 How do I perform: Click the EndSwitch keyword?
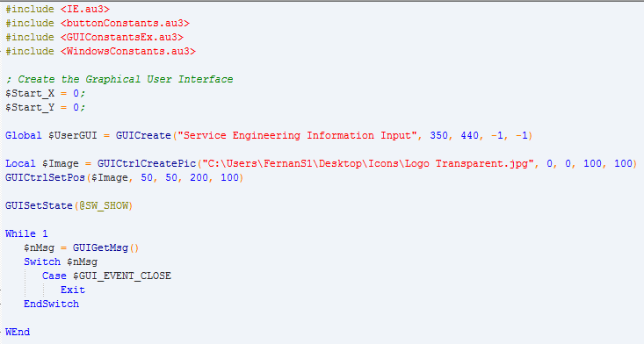[x=51, y=304]
